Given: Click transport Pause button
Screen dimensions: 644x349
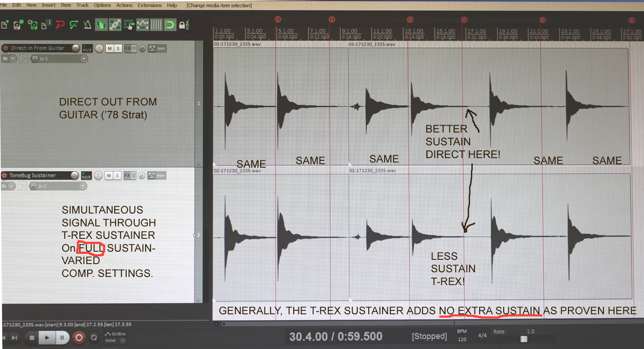Looking at the screenshot, I should [62, 338].
